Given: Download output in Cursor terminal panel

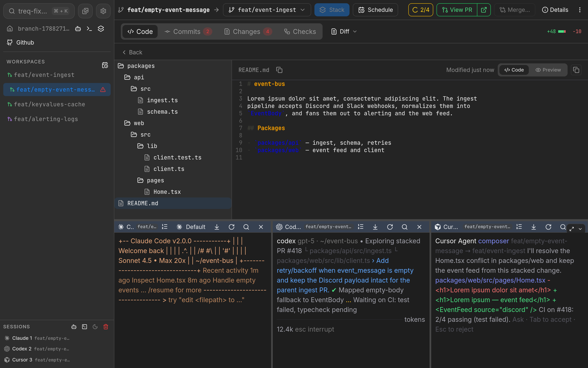Looking at the screenshot, I should (533, 227).
